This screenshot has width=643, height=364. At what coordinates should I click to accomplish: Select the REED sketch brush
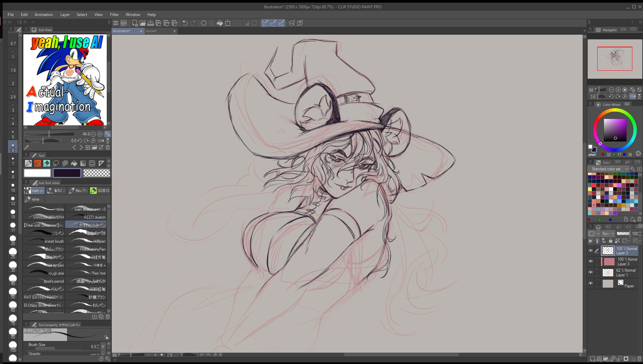tap(86, 217)
